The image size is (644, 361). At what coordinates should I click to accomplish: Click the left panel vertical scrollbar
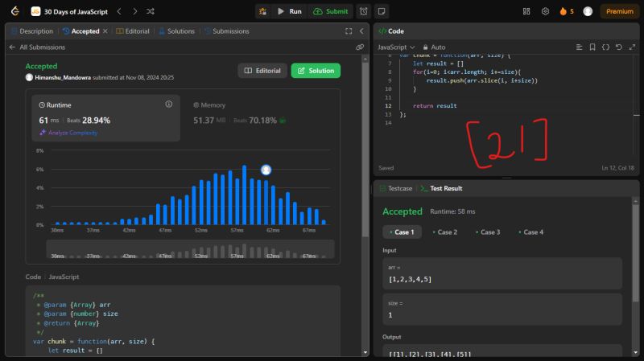pos(365,150)
